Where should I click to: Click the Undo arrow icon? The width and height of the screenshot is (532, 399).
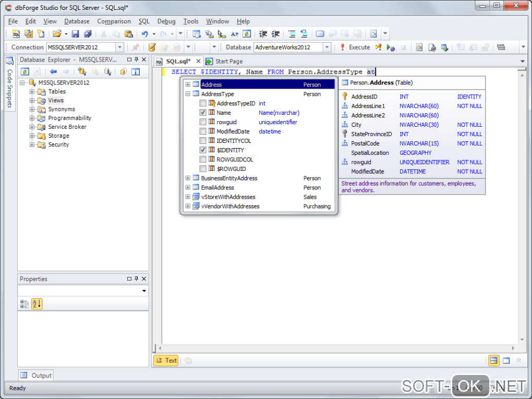[x=144, y=34]
